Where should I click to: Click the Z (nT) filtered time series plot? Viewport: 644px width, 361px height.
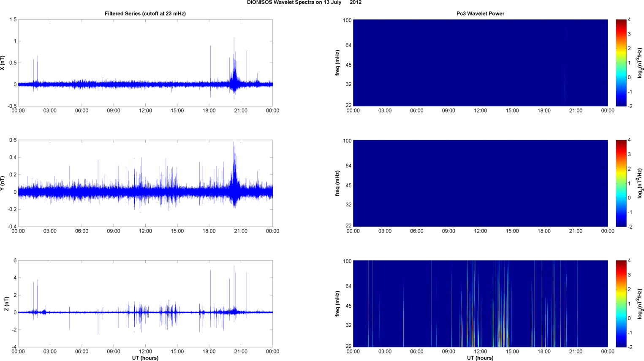[145, 304]
